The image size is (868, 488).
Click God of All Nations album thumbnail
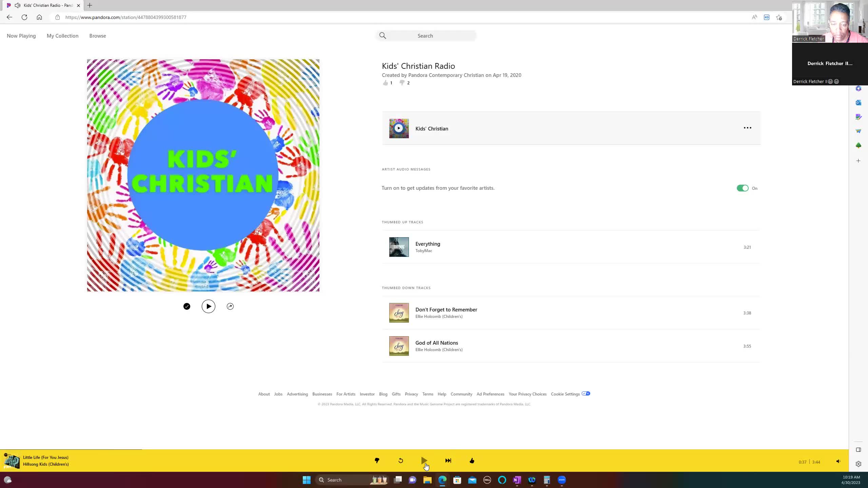click(399, 346)
